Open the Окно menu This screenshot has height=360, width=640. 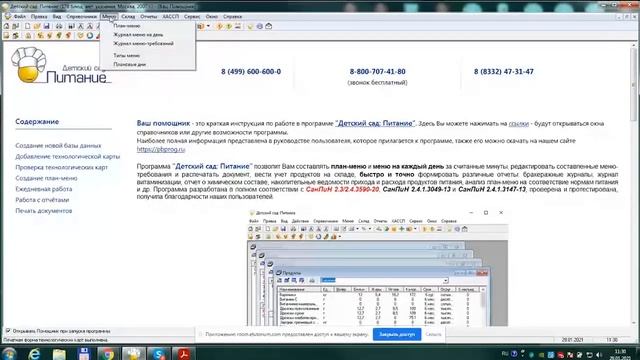pos(211,17)
